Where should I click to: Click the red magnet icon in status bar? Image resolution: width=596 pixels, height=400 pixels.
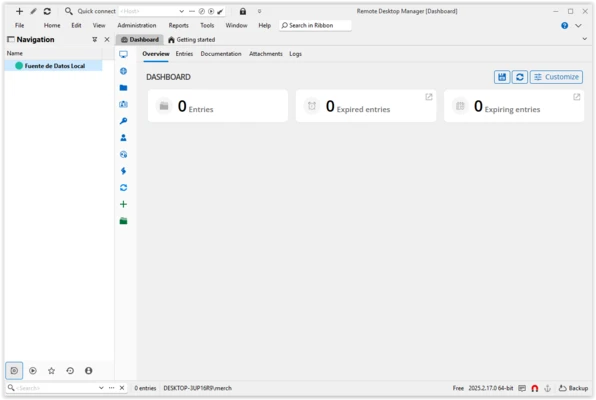coord(535,388)
